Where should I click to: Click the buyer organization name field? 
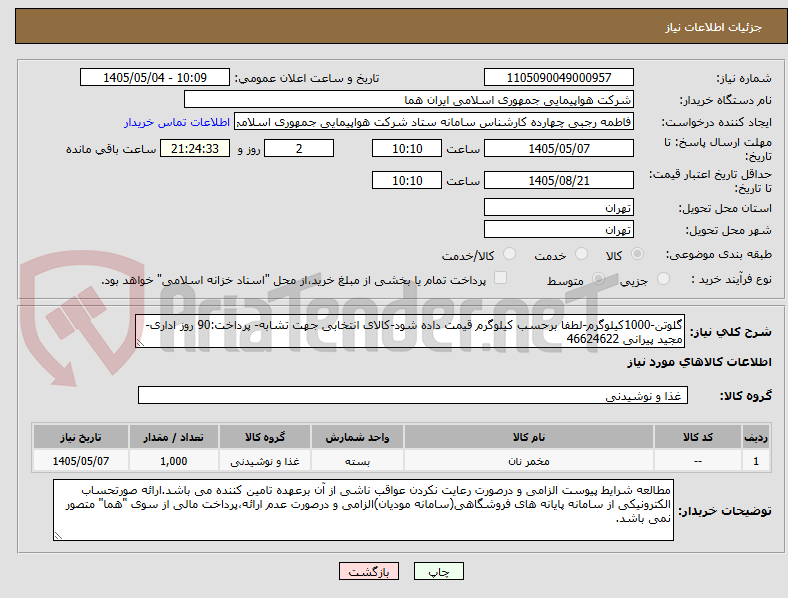coord(409,99)
